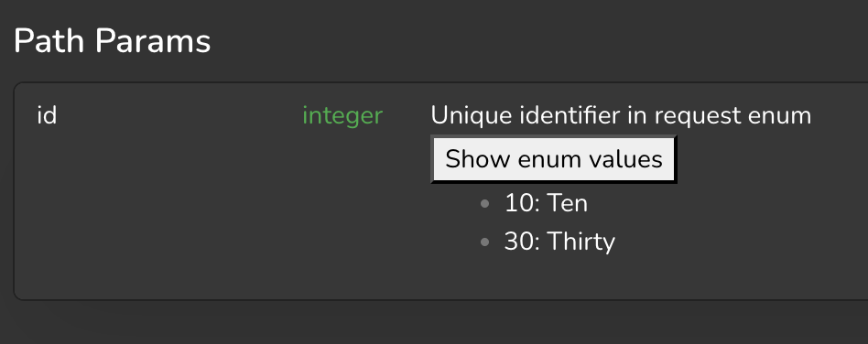Select the 10: Ten enum entry
This screenshot has width=868, height=344.
coord(546,203)
